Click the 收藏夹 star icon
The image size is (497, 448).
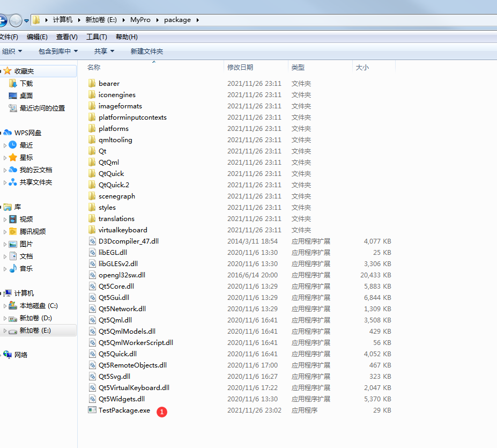8,71
